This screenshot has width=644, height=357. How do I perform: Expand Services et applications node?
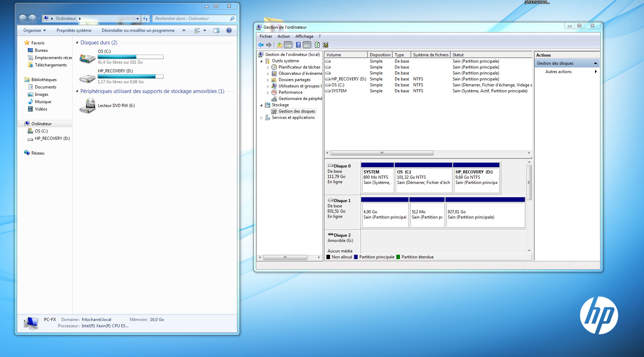pos(261,118)
